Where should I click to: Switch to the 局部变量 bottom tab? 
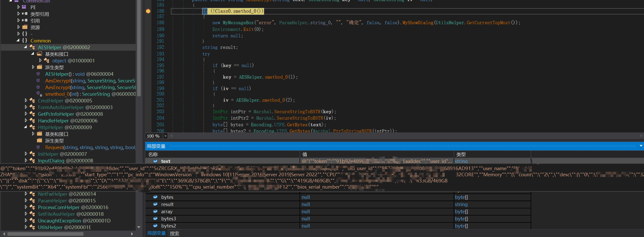tap(156, 233)
